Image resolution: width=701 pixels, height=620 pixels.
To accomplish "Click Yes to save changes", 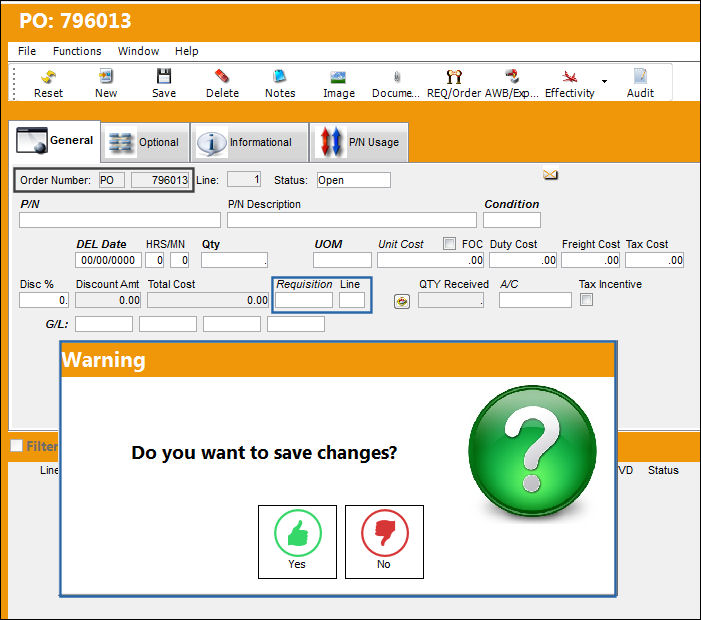I will [x=297, y=542].
